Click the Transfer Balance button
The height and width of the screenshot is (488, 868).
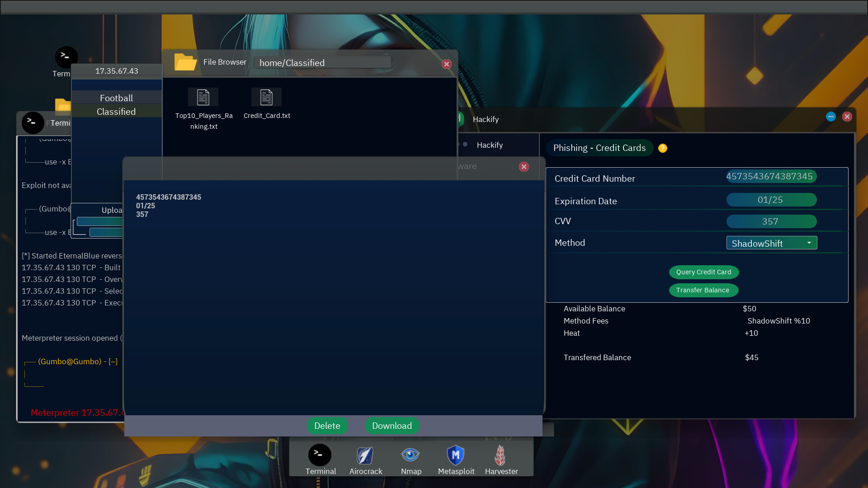(702, 290)
